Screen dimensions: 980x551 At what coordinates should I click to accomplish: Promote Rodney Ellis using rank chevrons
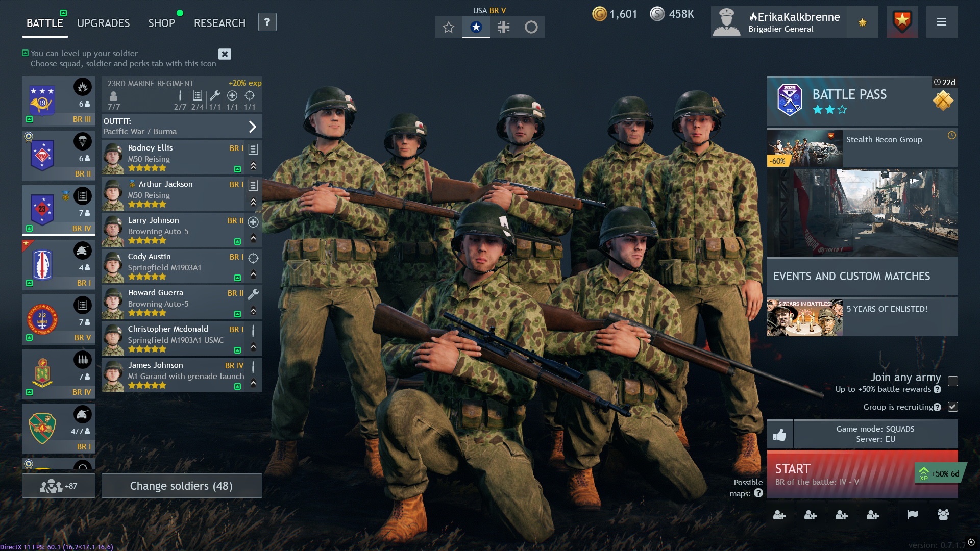[253, 166]
